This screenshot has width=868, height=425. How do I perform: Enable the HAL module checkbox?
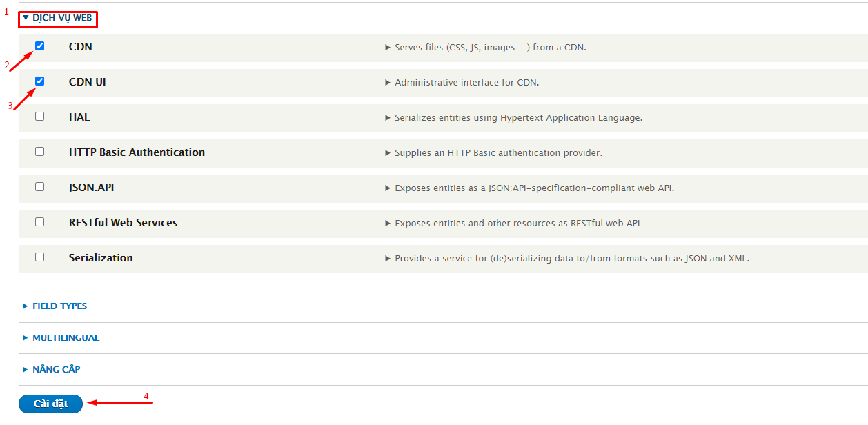pyautogui.click(x=40, y=117)
